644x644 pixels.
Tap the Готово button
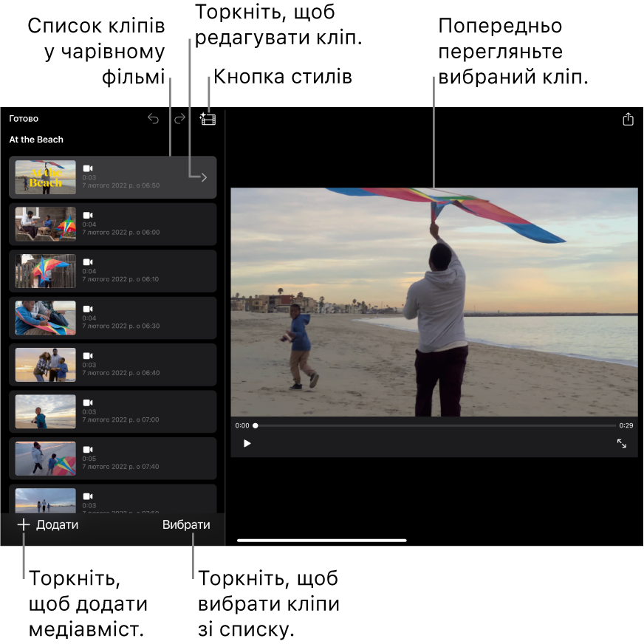click(x=24, y=119)
